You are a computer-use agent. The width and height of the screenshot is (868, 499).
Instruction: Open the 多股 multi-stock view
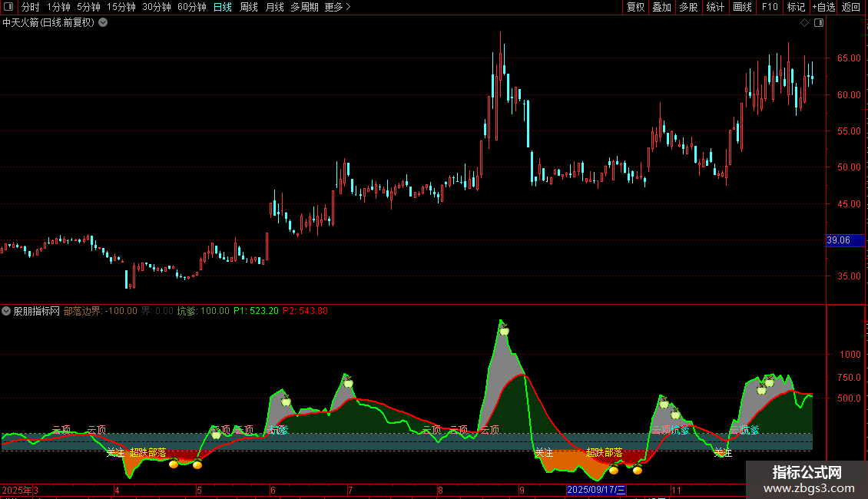tap(688, 7)
